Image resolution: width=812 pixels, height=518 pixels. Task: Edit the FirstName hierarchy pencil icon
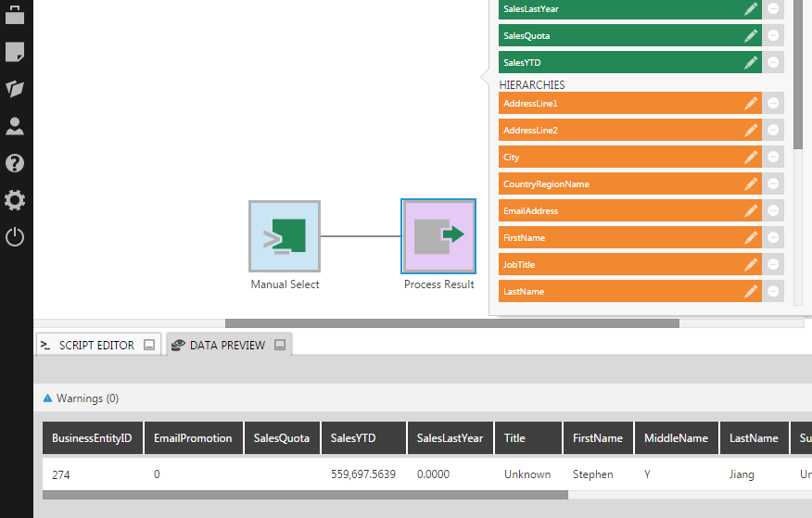pos(751,237)
